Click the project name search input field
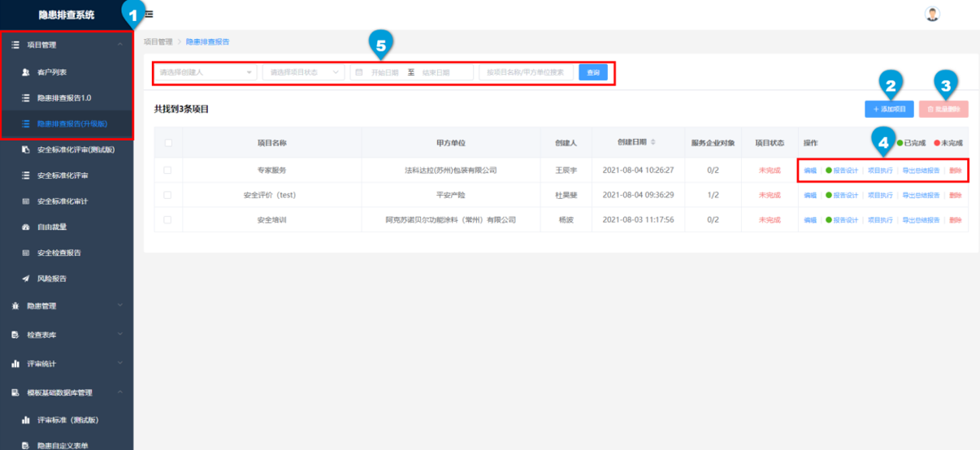Viewport: 980px width, 450px height. click(x=526, y=72)
